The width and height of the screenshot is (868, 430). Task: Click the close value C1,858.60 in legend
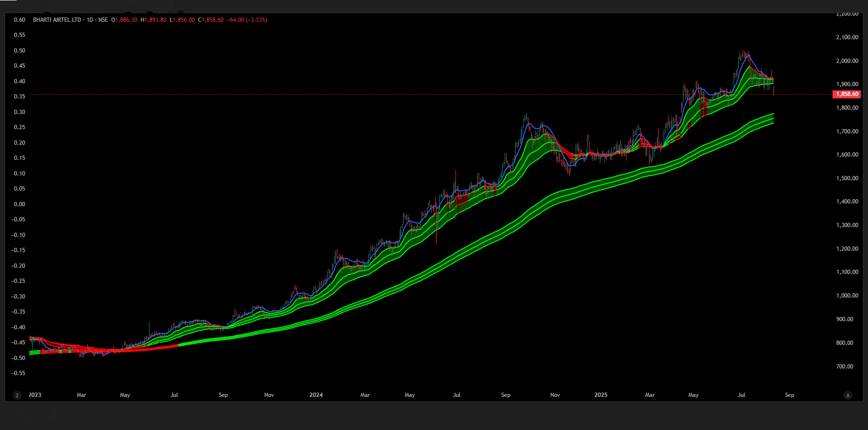[x=211, y=20]
